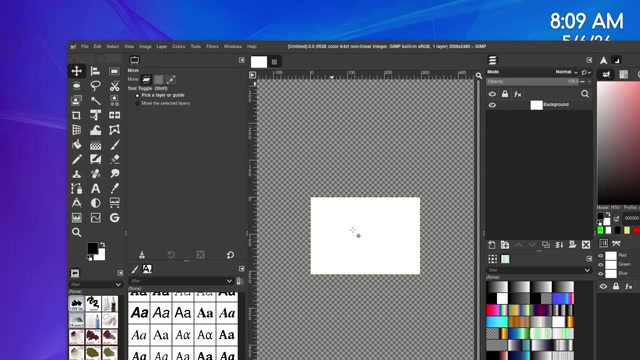
Task: Activate the Eraser tool
Action: pos(114,159)
